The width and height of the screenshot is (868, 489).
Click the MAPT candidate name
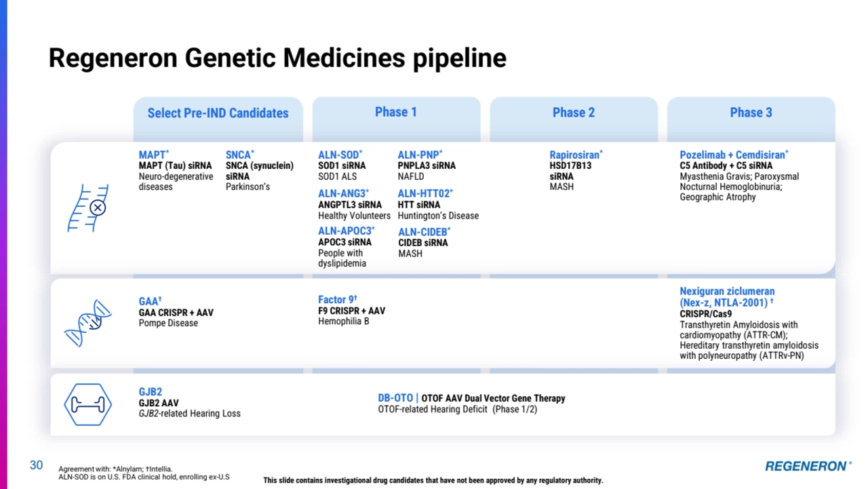click(154, 155)
